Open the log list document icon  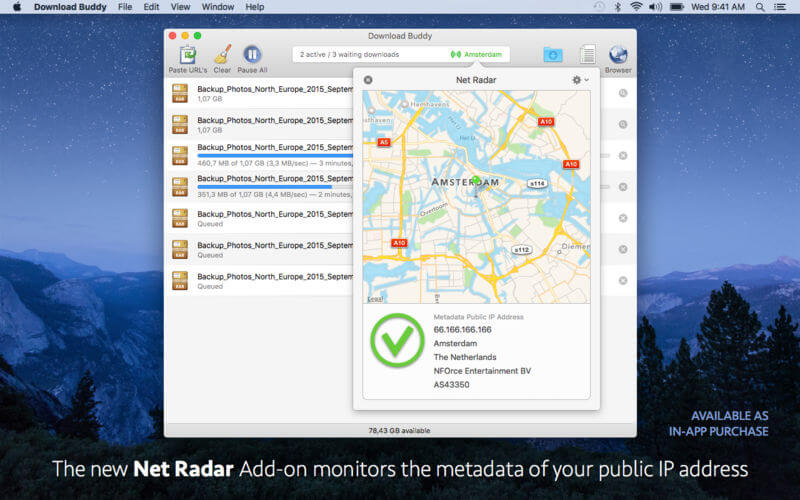(587, 55)
